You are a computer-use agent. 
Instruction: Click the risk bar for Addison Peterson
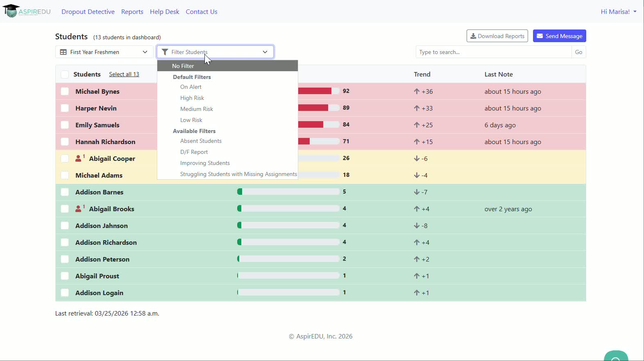[x=288, y=259]
